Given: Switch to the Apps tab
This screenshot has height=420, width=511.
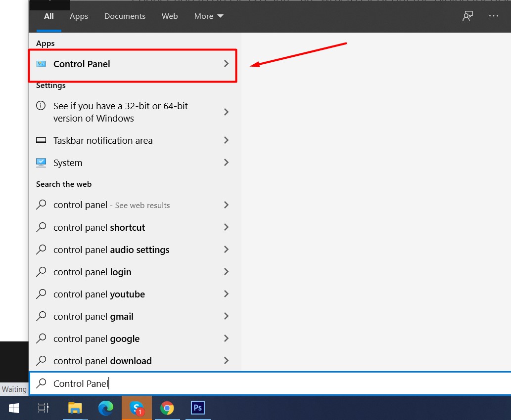Looking at the screenshot, I should click(x=79, y=16).
